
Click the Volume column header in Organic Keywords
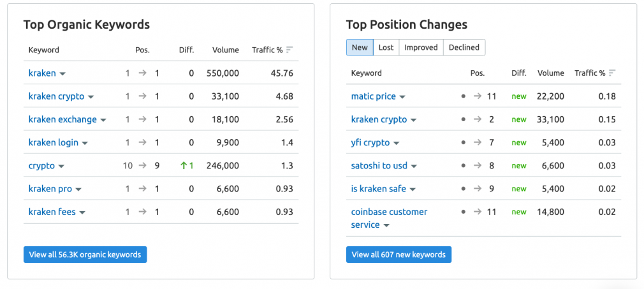pyautogui.click(x=226, y=50)
